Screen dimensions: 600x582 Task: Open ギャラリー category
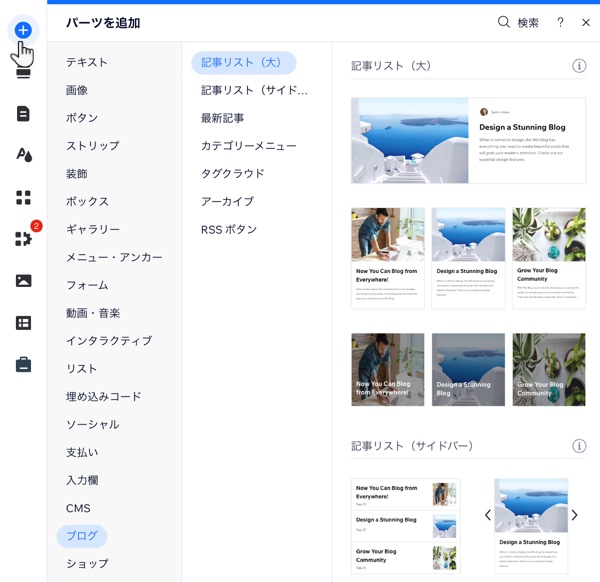pos(93,229)
